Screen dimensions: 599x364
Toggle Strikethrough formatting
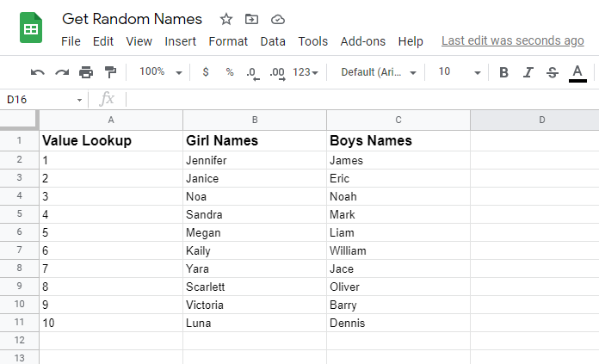coord(553,72)
